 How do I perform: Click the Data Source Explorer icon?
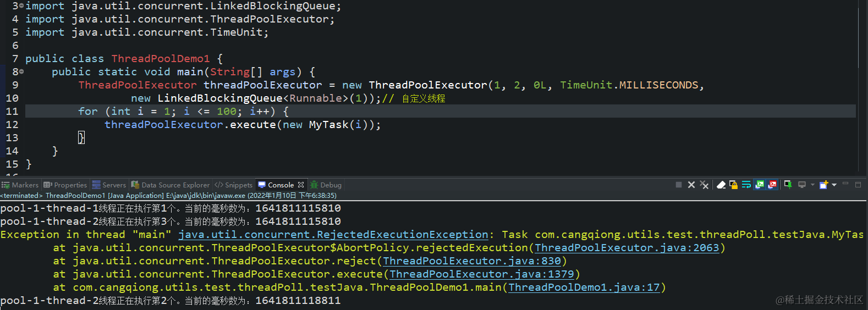click(135, 185)
